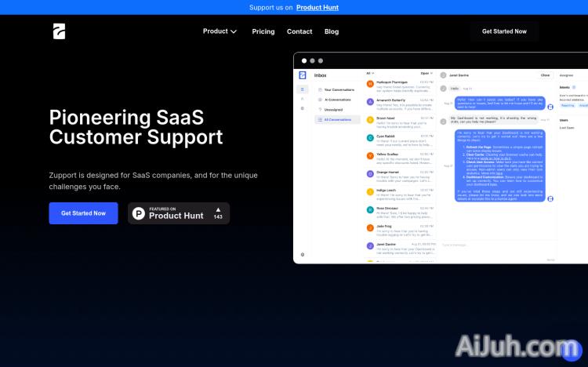This screenshot has width=588, height=367.
Task: Open settings gear at bottom of app sidebar
Action: (x=303, y=254)
